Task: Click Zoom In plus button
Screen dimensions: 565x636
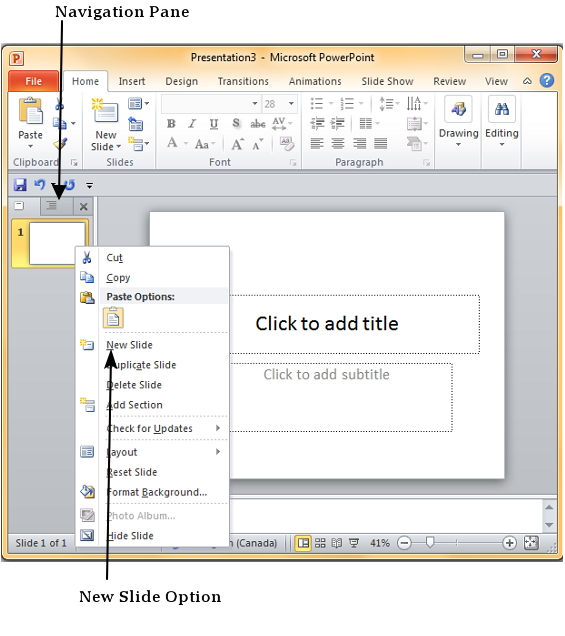Action: [509, 543]
